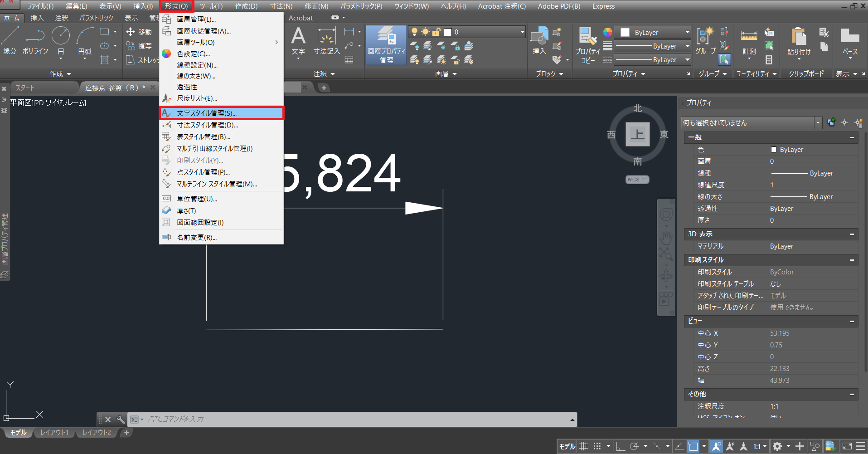This screenshot has height=454, width=868.
Task: Open the Text (文字) annotation tool
Action: click(298, 41)
